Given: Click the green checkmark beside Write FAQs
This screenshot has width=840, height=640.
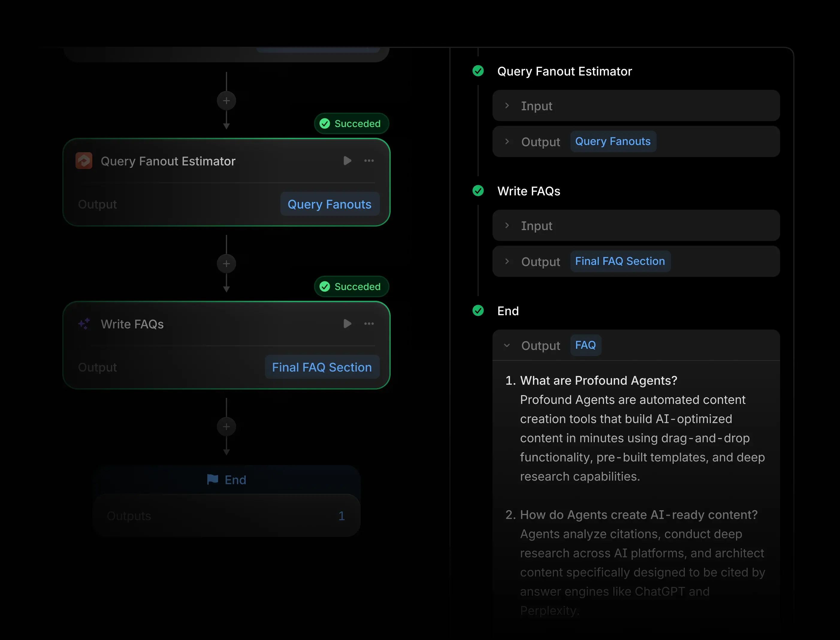Looking at the screenshot, I should tap(478, 191).
